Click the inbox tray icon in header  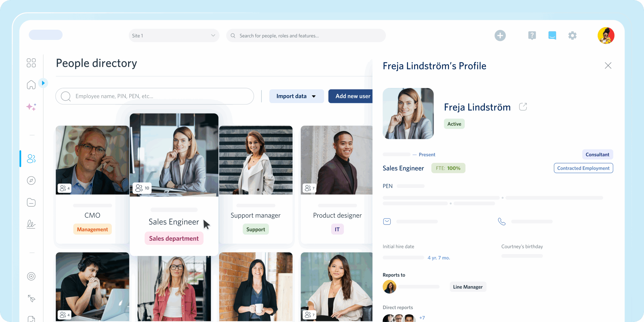click(552, 35)
